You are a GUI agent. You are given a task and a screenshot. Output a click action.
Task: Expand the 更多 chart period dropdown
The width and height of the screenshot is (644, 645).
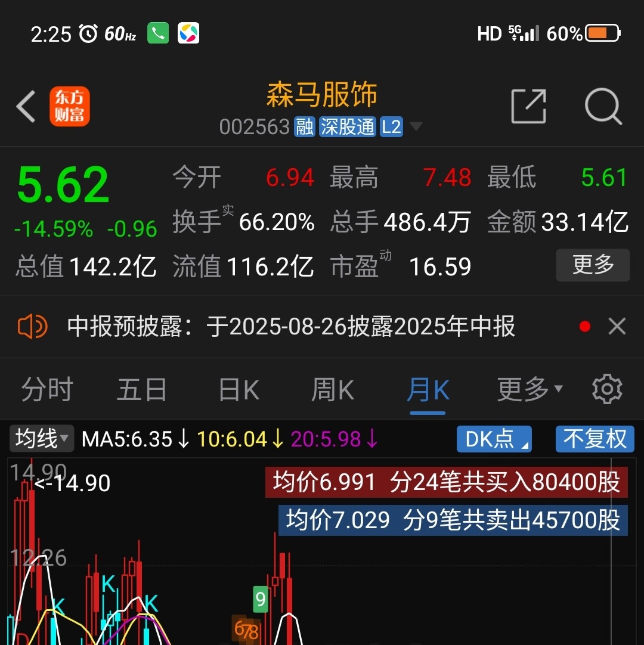(x=530, y=389)
